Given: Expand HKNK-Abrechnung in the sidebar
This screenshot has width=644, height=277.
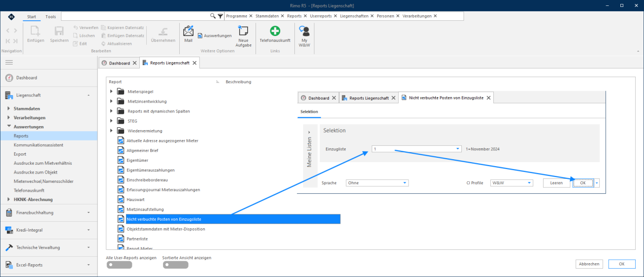Looking at the screenshot, I should (x=9, y=200).
